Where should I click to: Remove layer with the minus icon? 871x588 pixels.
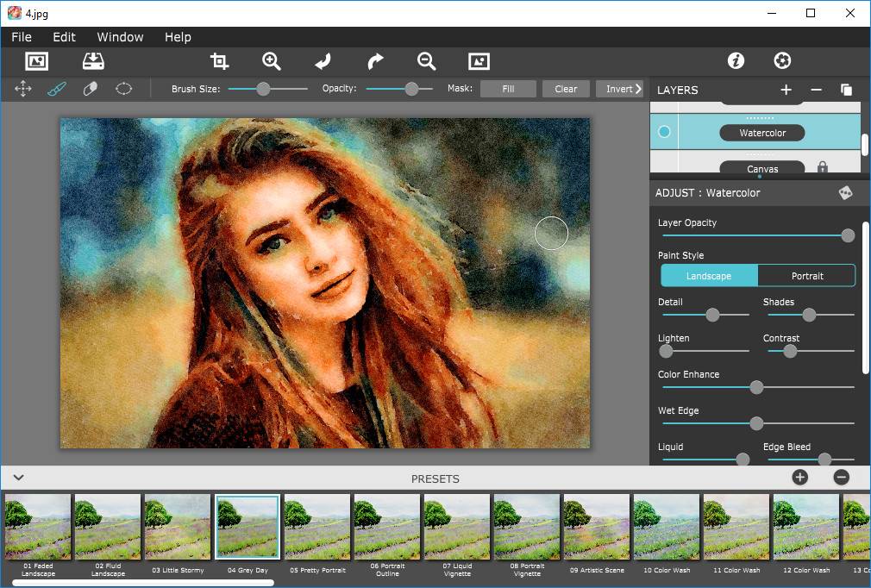pyautogui.click(x=816, y=90)
